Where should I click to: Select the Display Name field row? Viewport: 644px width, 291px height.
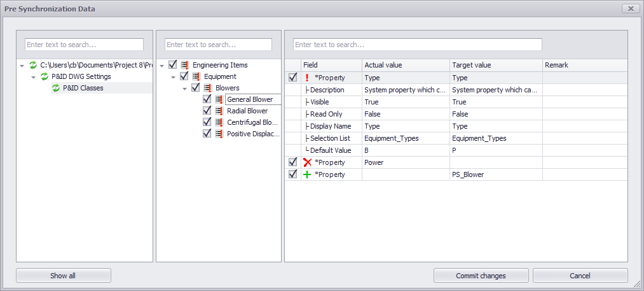click(456, 126)
